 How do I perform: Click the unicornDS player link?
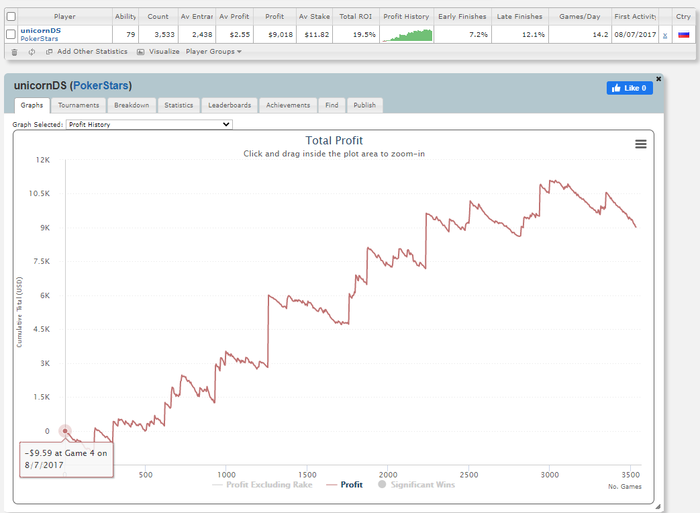tap(41, 30)
